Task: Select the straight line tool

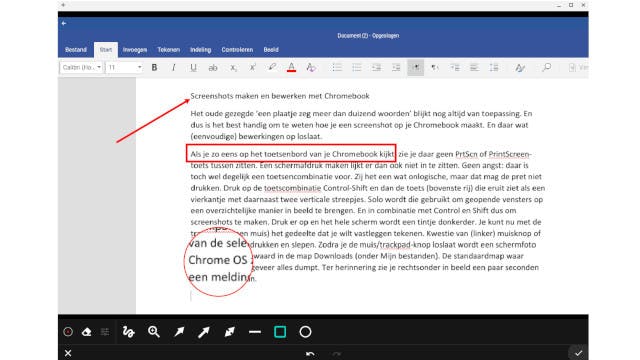Action: pos(255,332)
